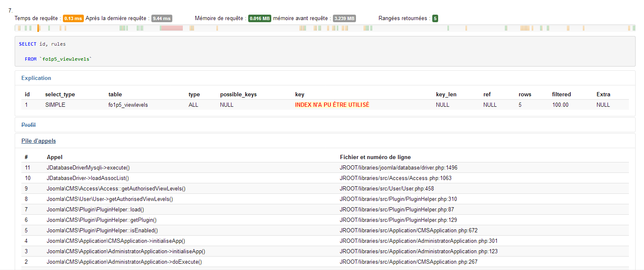Collapse the Explication section

[x=36, y=78]
